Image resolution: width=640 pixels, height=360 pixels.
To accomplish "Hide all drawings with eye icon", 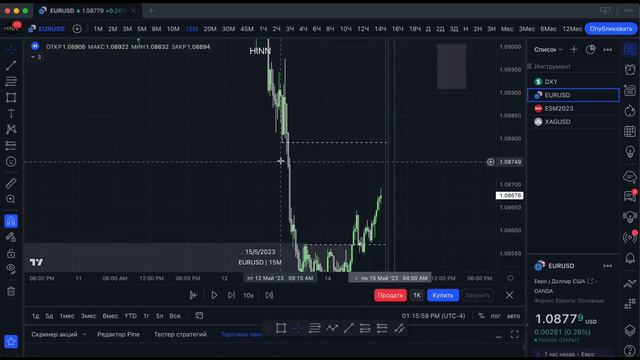I will pyautogui.click(x=11, y=269).
